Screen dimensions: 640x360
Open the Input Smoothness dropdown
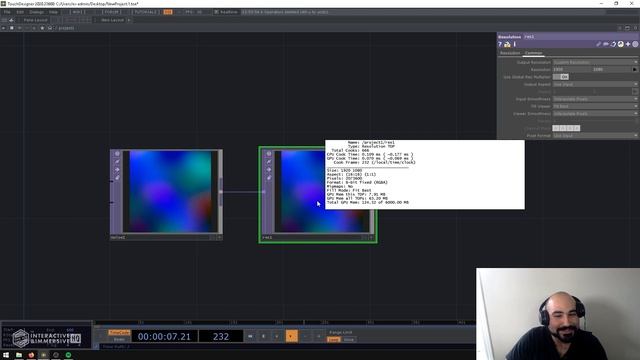pyautogui.click(x=595, y=99)
